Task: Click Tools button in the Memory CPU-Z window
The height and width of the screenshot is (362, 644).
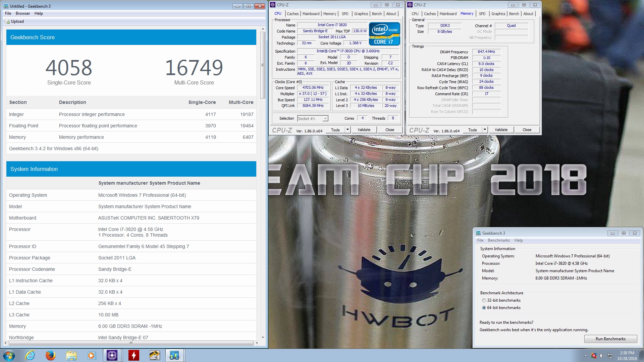Action: pos(473,130)
